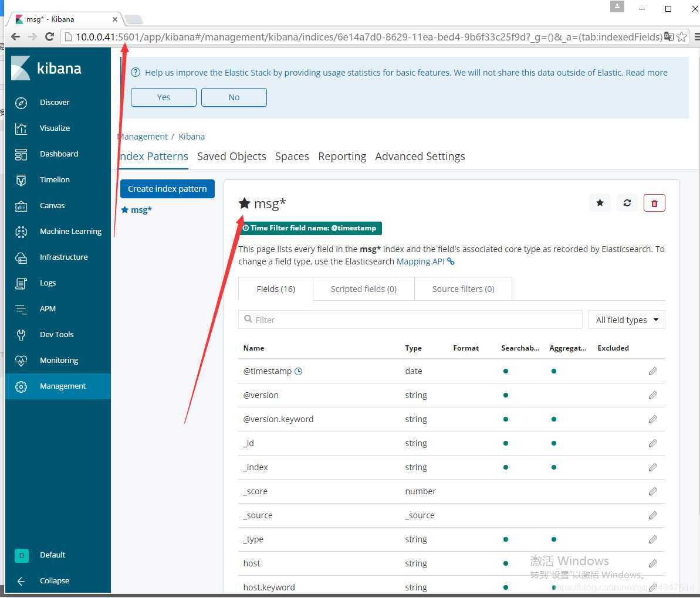700x598 pixels.
Task: Select msg* in index pattern list
Action: pos(137,210)
